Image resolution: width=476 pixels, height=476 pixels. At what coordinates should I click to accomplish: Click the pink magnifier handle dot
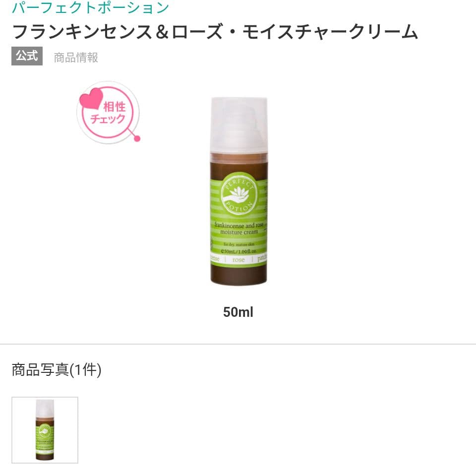[137, 139]
